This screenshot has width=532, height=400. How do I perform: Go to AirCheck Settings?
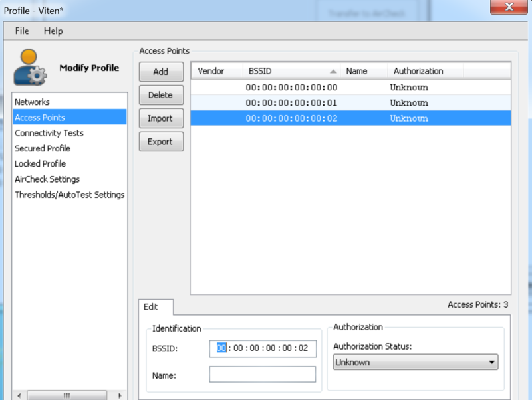47,179
